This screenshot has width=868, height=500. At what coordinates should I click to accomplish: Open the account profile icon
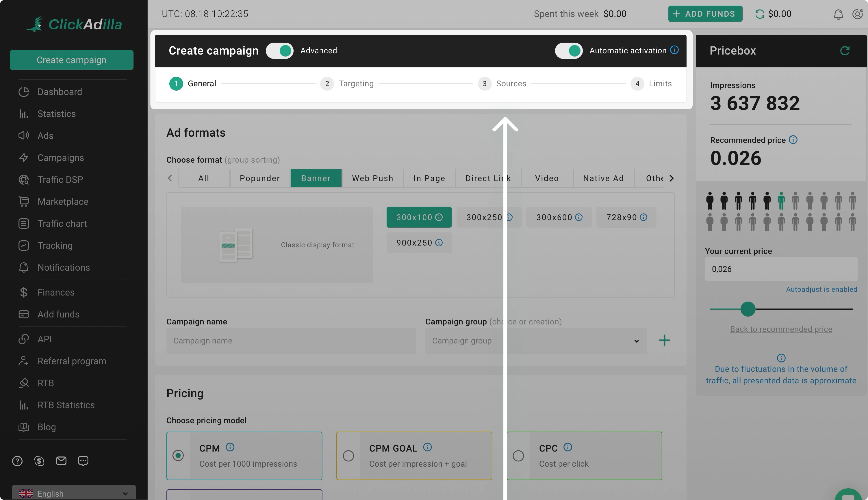[857, 14]
